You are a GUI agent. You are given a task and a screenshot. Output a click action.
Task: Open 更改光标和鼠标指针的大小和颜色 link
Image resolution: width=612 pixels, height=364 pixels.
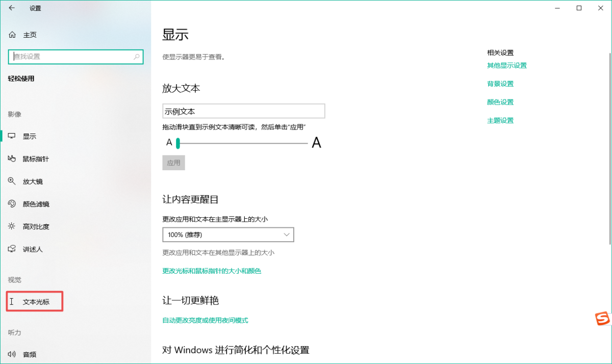212,271
